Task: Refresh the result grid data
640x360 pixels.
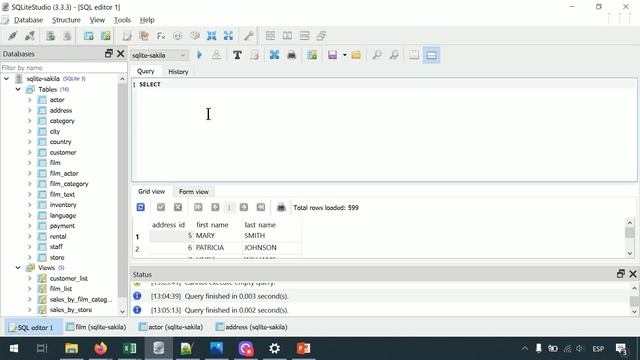Action: click(x=140, y=207)
